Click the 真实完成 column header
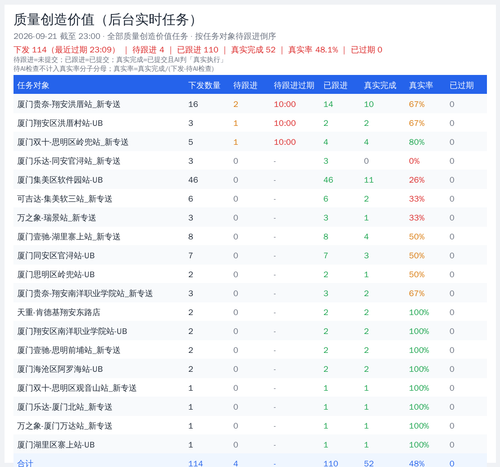500x467 pixels. [x=380, y=85]
